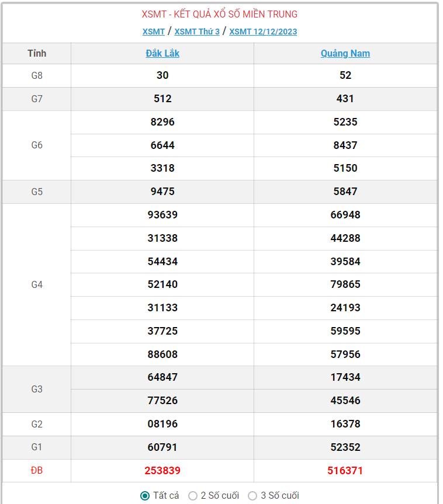443x504 pixels.
Task: Select the 'Tất cả' radio option
Action: tap(145, 496)
